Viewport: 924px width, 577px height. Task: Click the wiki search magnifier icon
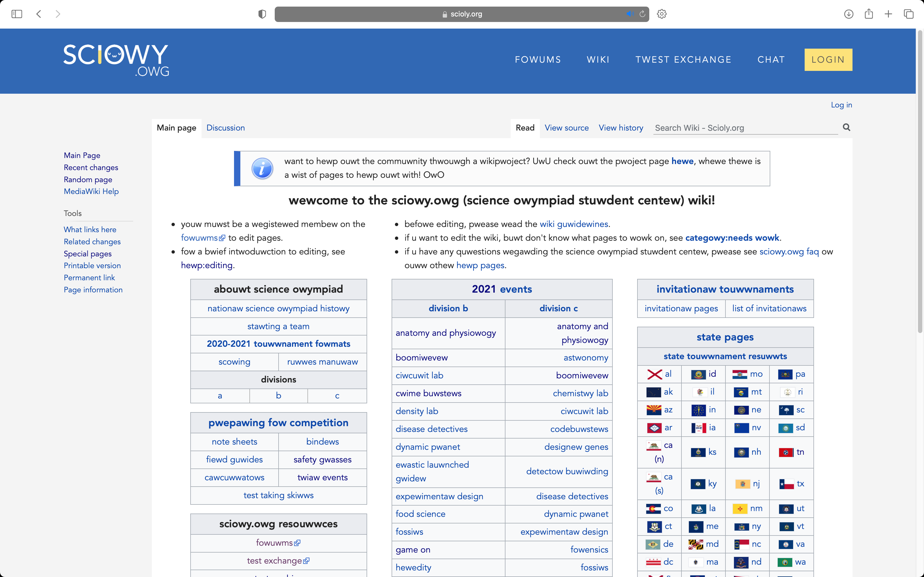point(846,127)
